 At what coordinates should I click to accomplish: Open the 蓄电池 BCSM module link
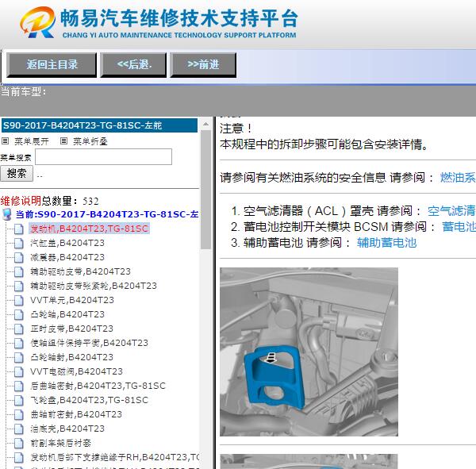[459, 227]
